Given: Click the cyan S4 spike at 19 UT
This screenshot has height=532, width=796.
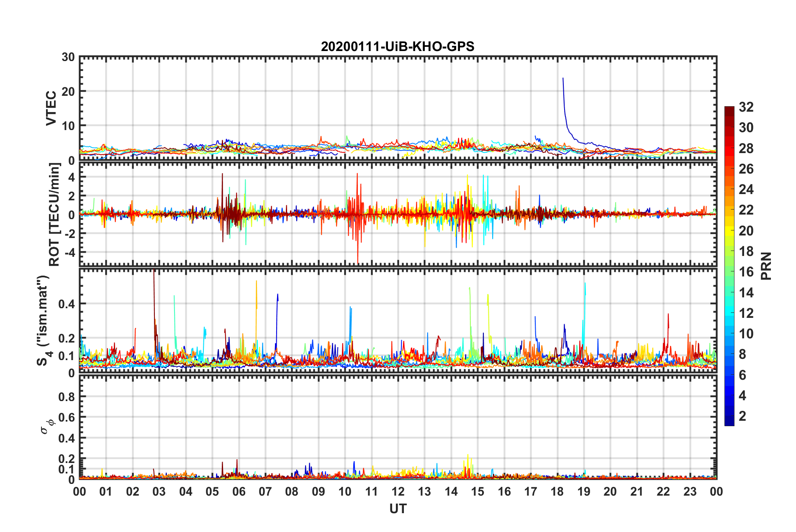Looking at the screenshot, I should coord(585,284).
